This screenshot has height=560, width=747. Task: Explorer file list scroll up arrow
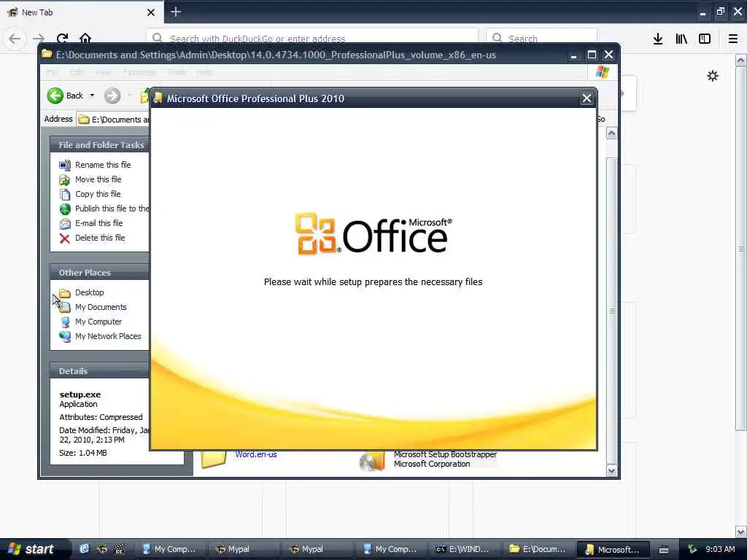(x=611, y=134)
